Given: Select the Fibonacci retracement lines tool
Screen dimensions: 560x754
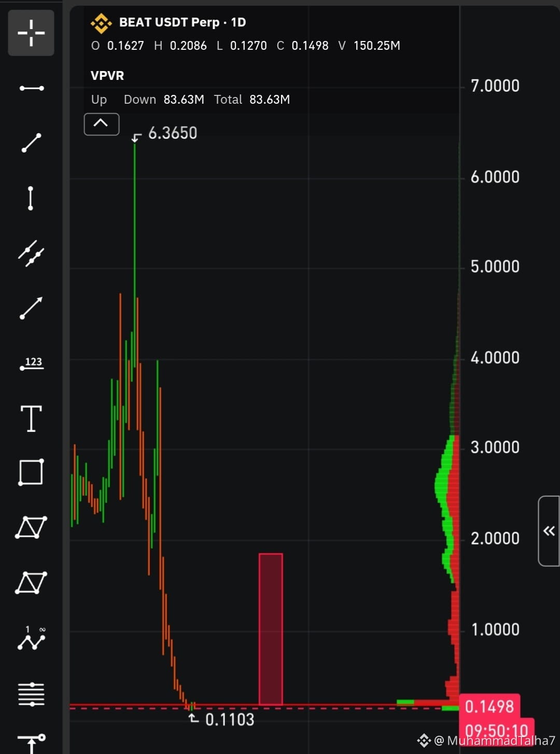Looking at the screenshot, I should (31, 694).
